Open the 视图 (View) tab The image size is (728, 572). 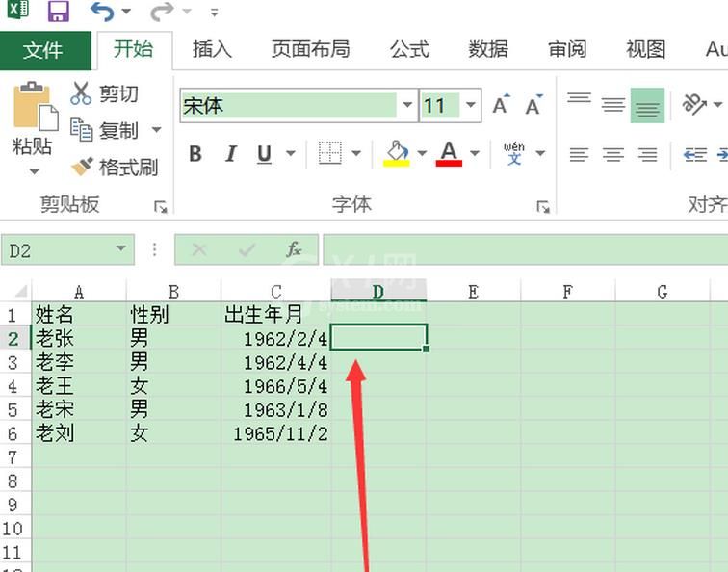(x=646, y=50)
